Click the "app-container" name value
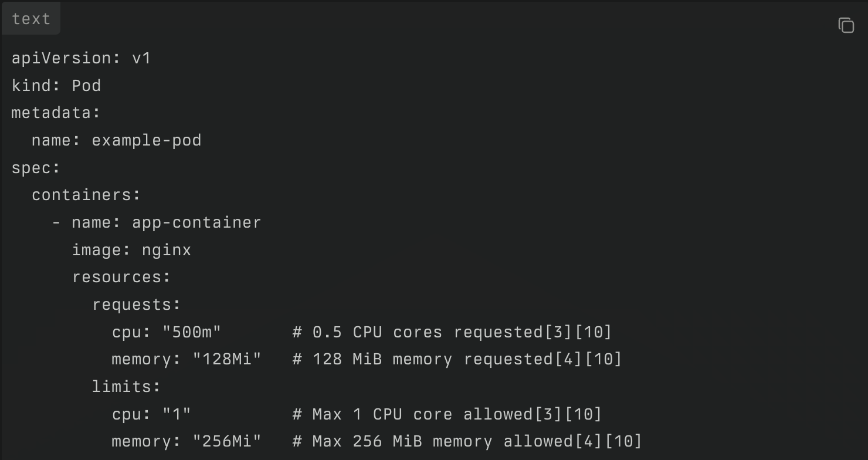Viewport: 868px width, 460px height. [x=196, y=222]
